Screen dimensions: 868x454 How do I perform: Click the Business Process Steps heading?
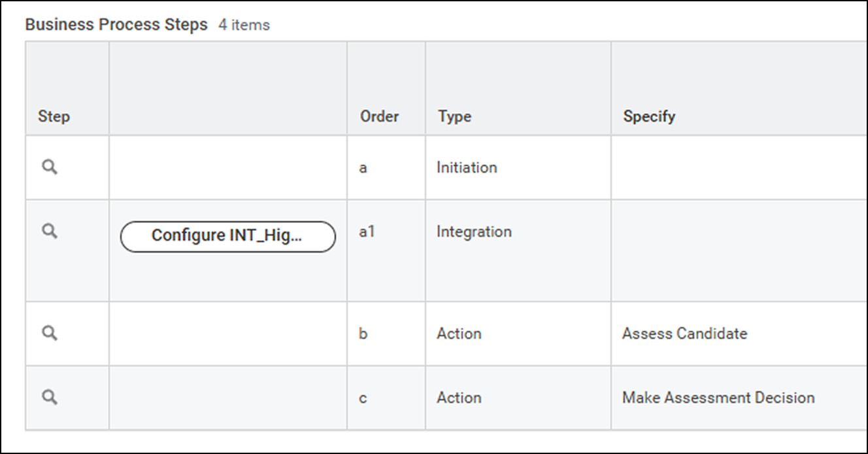(116, 25)
